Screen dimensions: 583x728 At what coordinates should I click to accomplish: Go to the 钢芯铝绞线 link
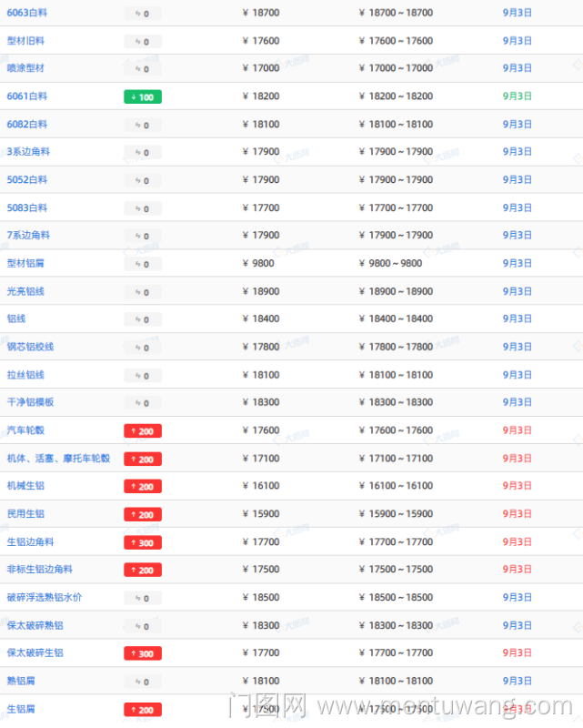click(x=30, y=347)
